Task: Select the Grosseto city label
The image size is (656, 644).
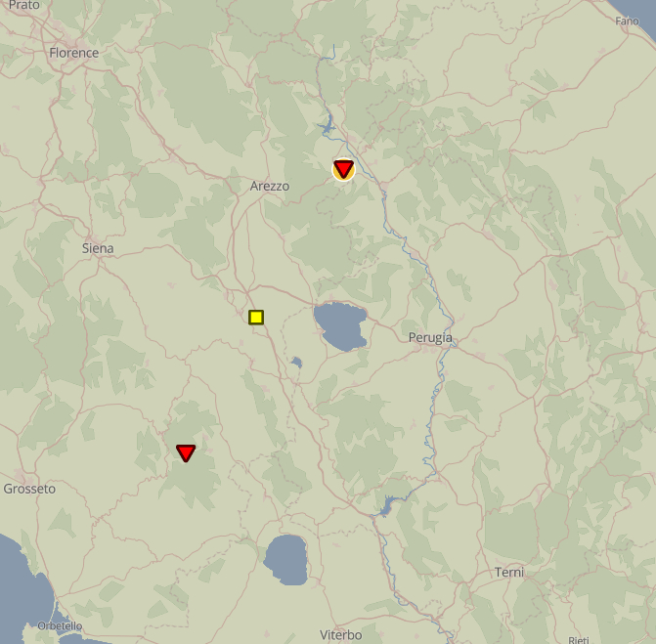Action: pyautogui.click(x=29, y=489)
